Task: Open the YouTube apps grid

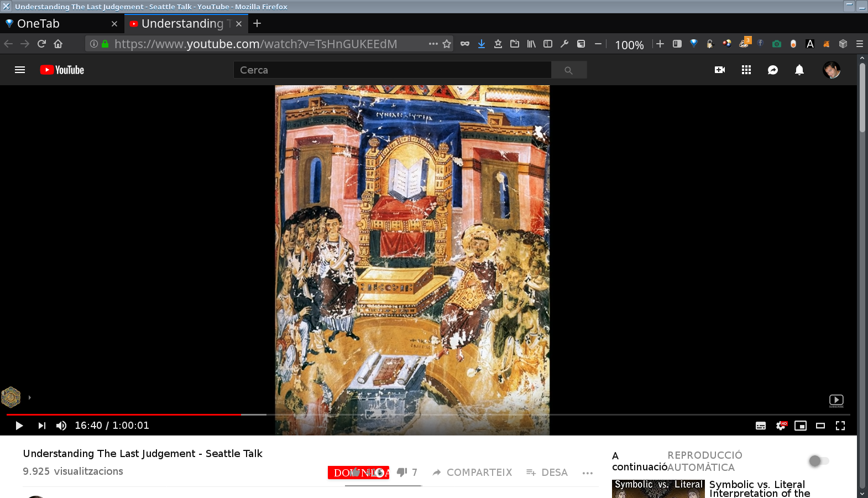Action: [746, 70]
